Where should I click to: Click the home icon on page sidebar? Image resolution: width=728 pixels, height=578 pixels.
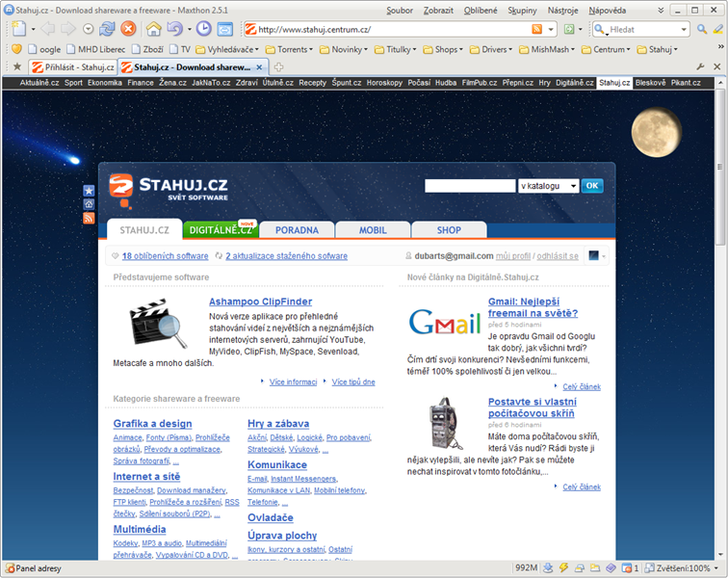click(x=89, y=204)
